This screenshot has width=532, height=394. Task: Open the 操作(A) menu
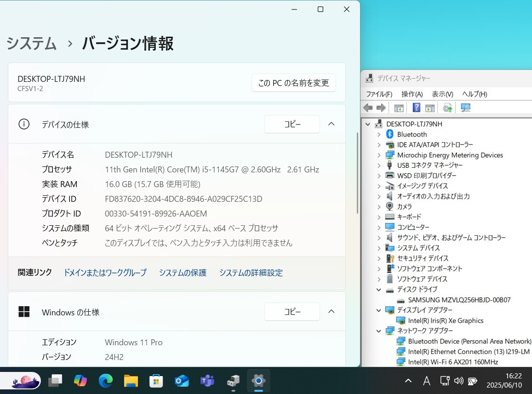412,94
